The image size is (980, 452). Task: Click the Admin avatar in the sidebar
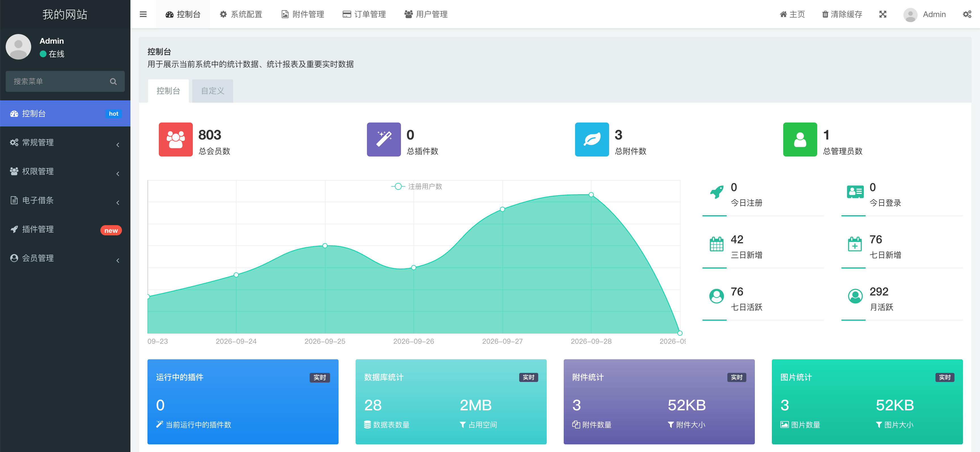pyautogui.click(x=18, y=47)
